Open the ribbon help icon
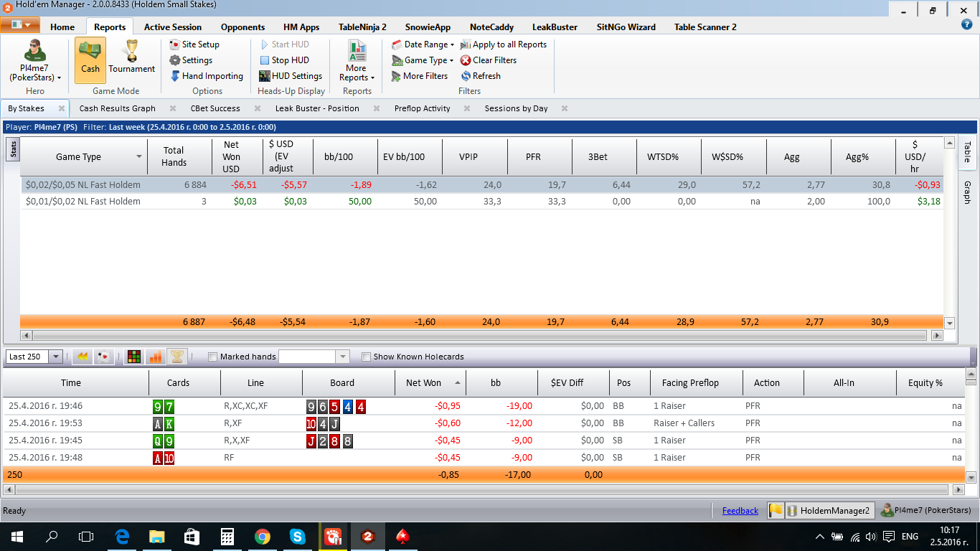980x551 pixels. click(x=966, y=24)
